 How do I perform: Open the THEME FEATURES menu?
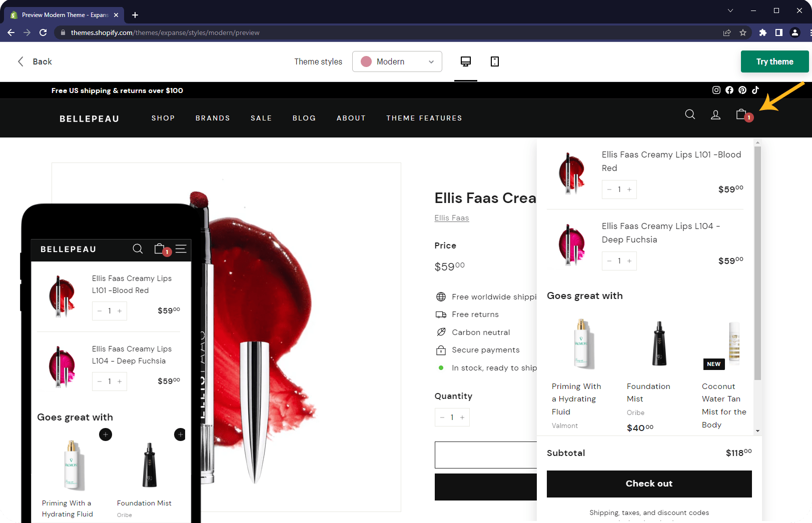coord(424,118)
